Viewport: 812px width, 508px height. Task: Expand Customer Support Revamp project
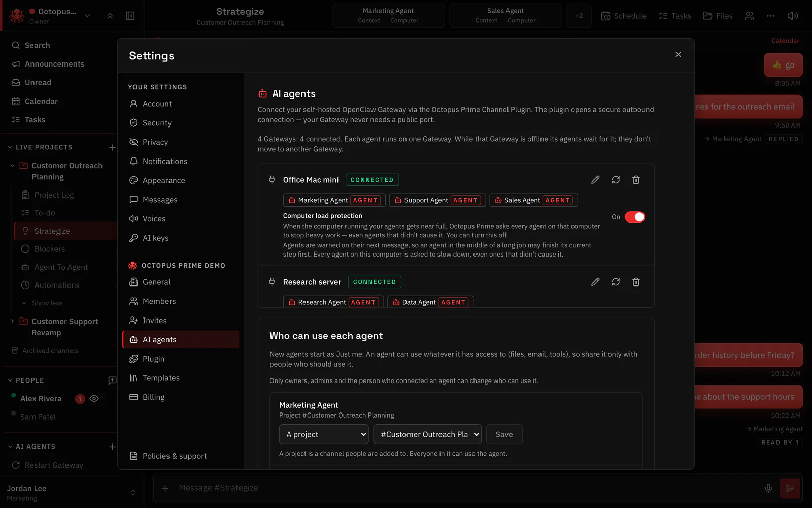pos(13,321)
